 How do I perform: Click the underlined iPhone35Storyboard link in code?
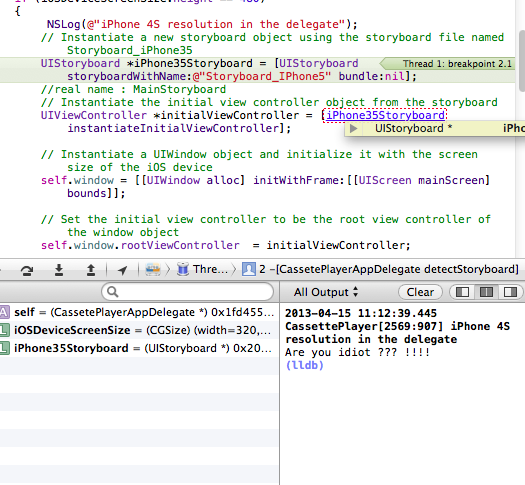pyautogui.click(x=385, y=115)
